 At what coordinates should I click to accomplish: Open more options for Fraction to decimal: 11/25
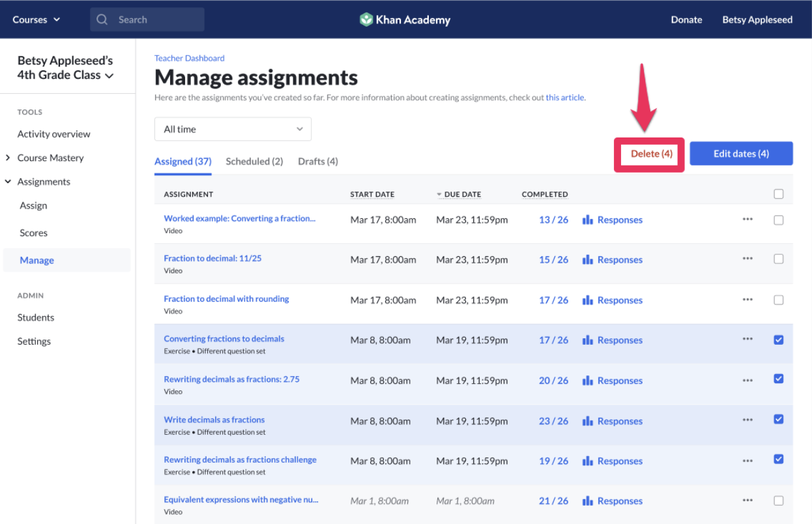tap(747, 259)
